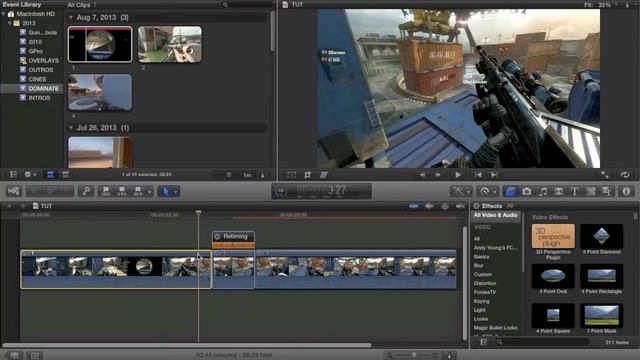Toggle solo for selected clips
The width and height of the screenshot is (640, 360).
444,206
